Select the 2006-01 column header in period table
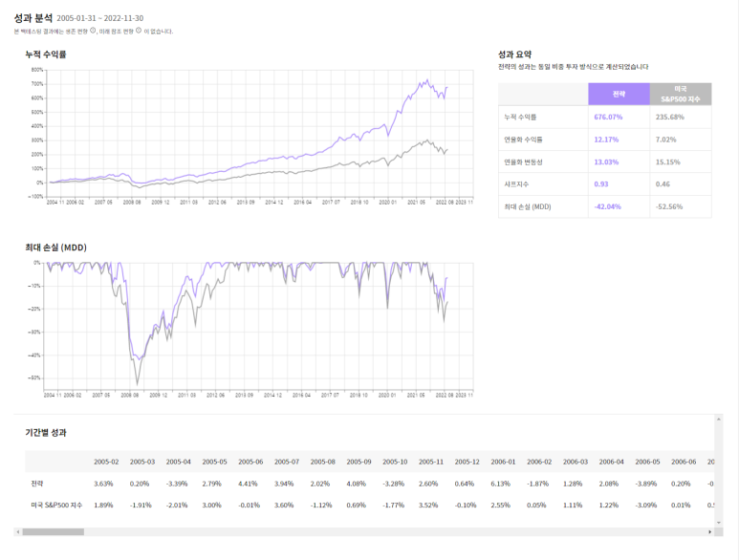This screenshot has width=739, height=560. click(504, 462)
